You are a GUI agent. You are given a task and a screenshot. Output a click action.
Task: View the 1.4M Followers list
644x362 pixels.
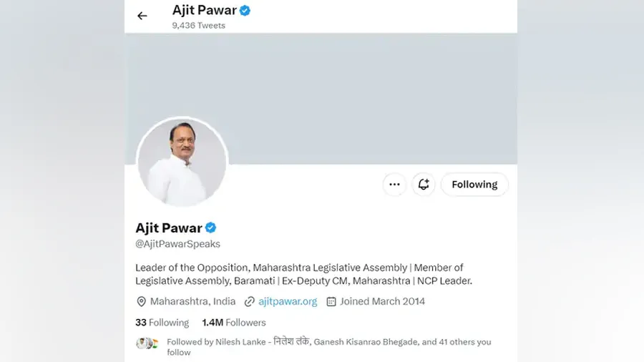[x=234, y=323]
